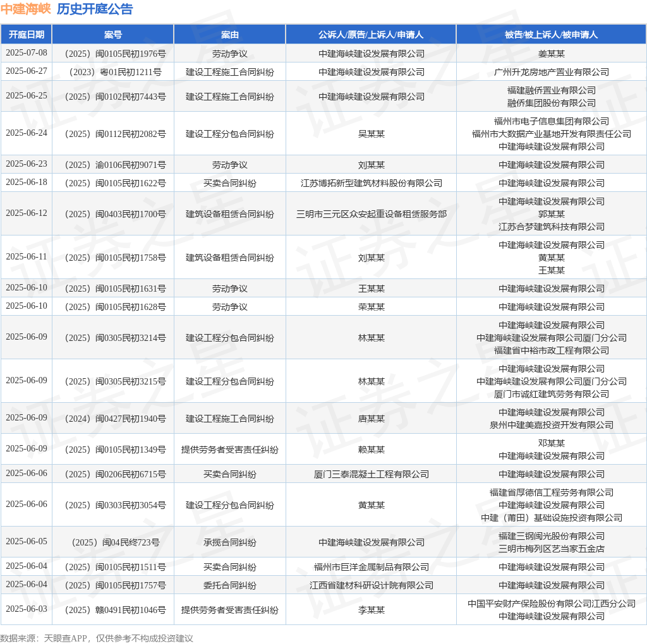Viewport: 647px width, 644px height.
Task: Click defendant 姜某某
Action: pyautogui.click(x=551, y=54)
